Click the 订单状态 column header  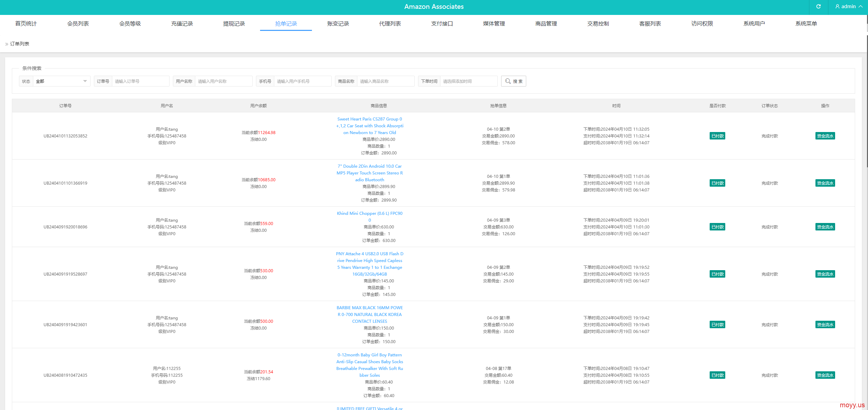click(x=770, y=106)
